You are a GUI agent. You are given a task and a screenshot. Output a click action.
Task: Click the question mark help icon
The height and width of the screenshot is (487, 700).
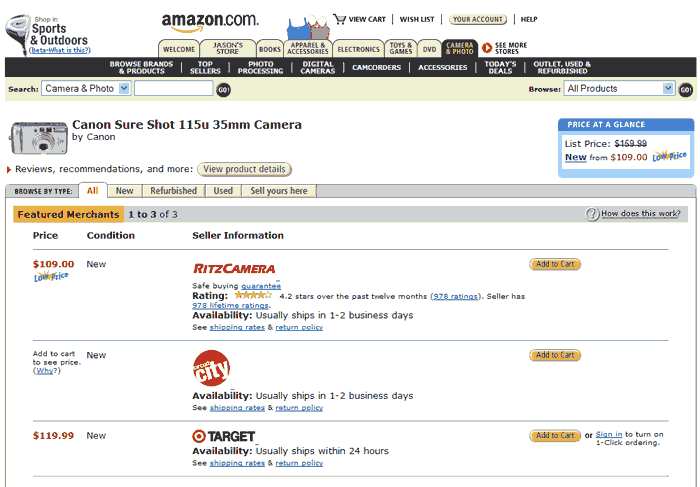coord(592,214)
